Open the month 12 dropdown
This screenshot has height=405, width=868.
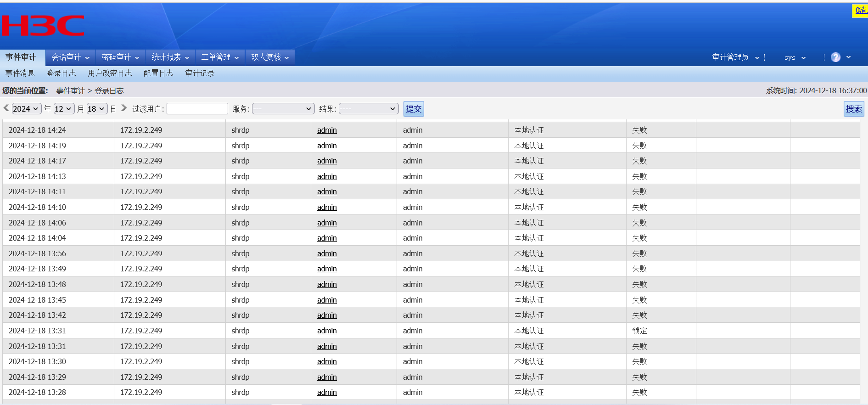[64, 109]
